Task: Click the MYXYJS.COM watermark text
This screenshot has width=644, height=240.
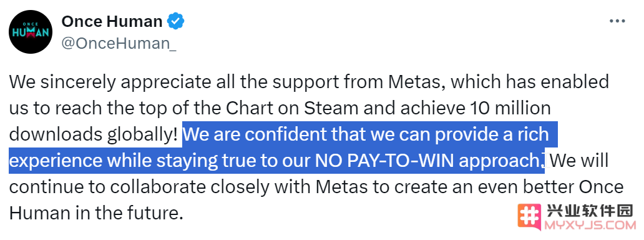Action: click(x=590, y=225)
